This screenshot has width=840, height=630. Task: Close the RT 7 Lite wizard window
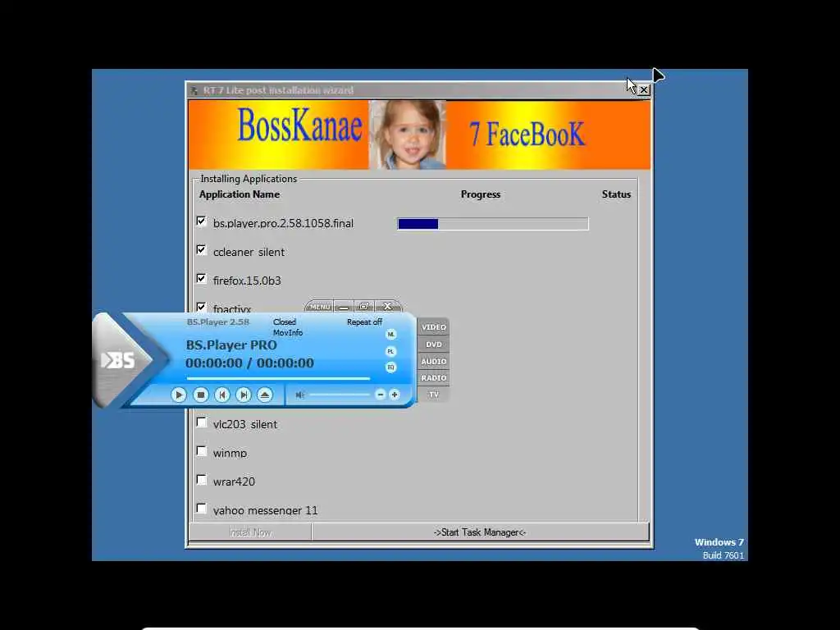(644, 90)
